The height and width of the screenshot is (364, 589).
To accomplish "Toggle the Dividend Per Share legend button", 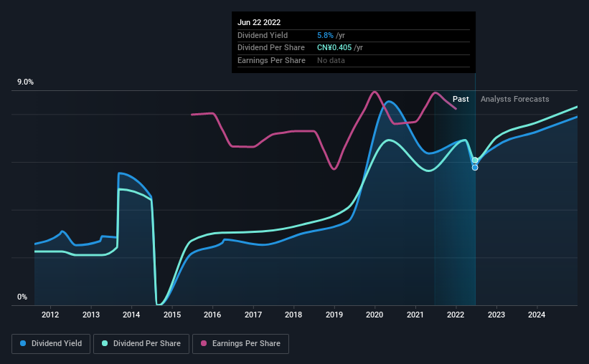I will [141, 344].
